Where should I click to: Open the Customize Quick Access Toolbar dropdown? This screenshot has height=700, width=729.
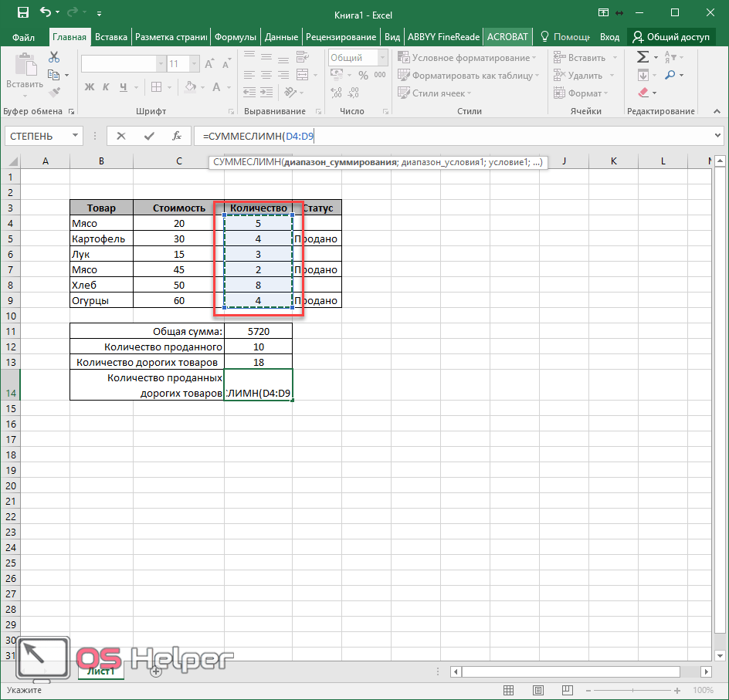[x=100, y=13]
